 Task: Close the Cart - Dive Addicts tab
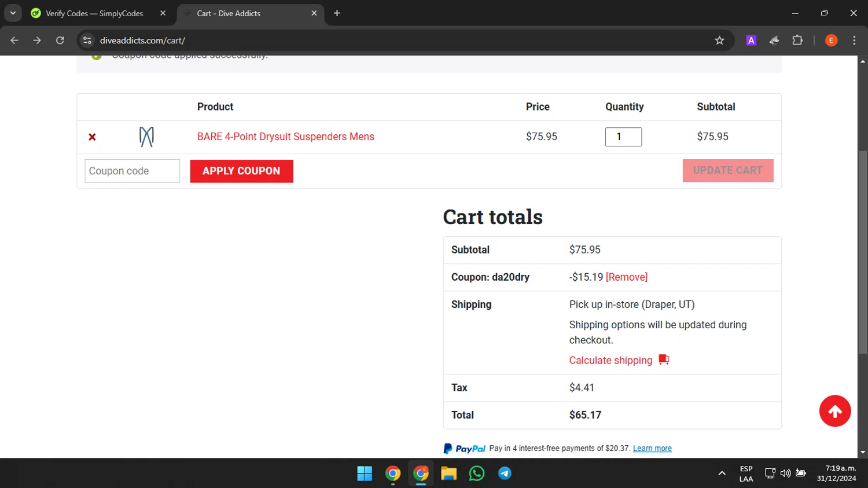[x=314, y=13]
